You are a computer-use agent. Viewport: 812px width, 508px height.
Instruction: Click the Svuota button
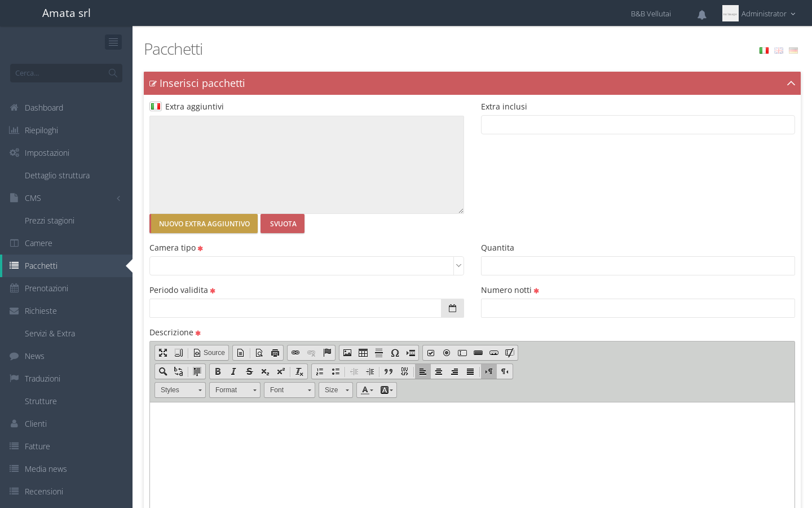pyautogui.click(x=283, y=224)
